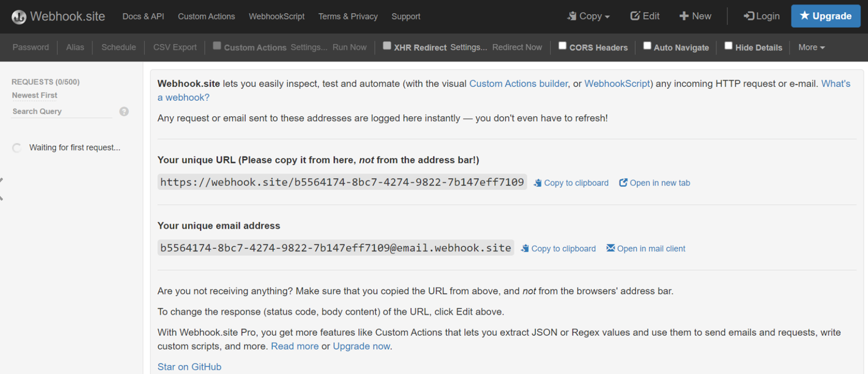868x374 pixels.
Task: Click the star icon on Upgrade button
Action: 805,15
